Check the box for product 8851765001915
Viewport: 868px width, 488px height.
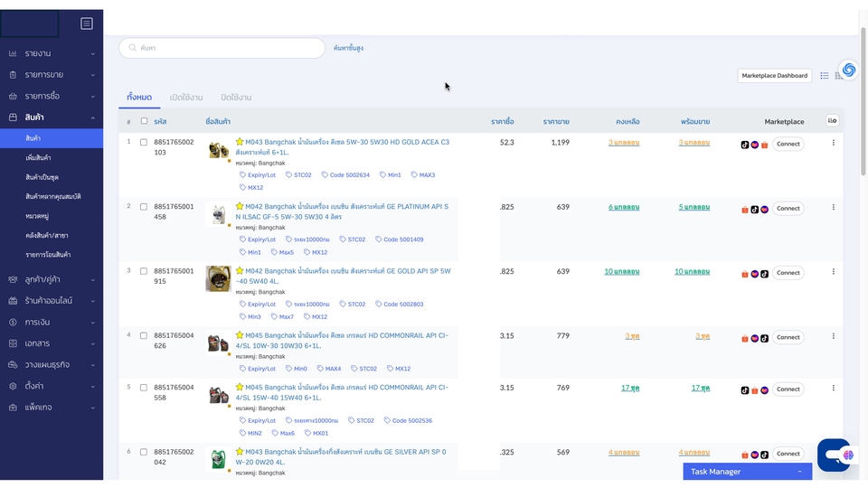coord(144,271)
